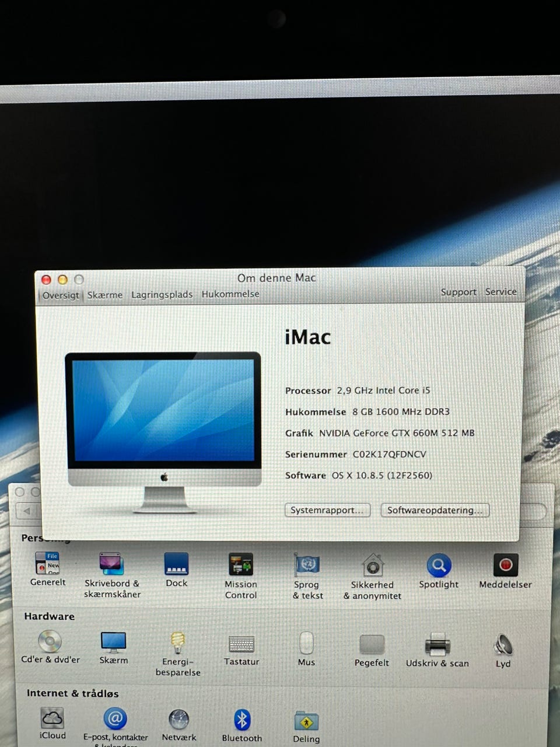Image resolution: width=560 pixels, height=747 pixels.
Task: Open the Service link
Action: [x=501, y=292]
